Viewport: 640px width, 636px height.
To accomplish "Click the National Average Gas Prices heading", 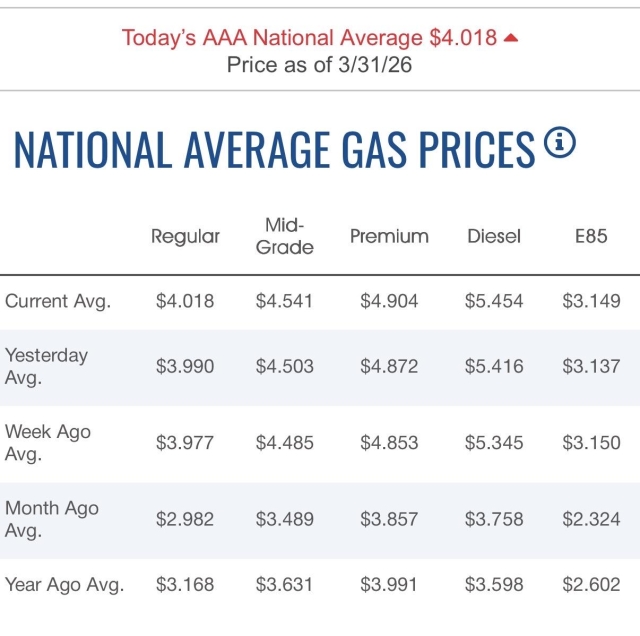I will click(275, 149).
